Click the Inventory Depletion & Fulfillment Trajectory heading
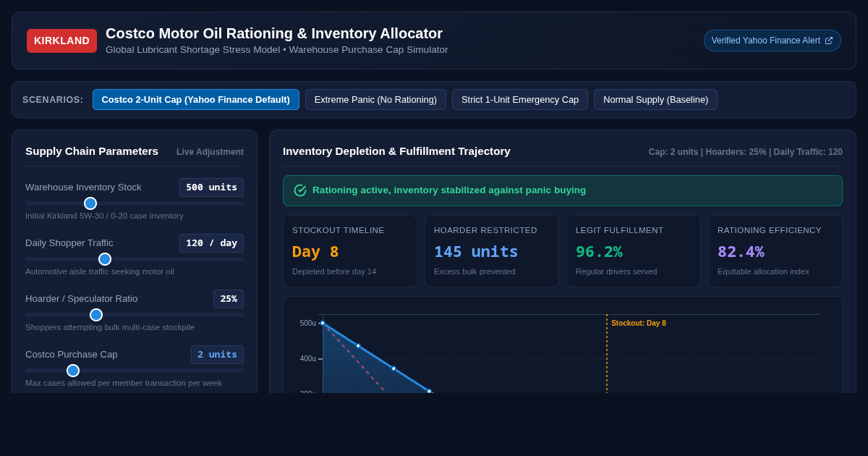 pos(396,151)
